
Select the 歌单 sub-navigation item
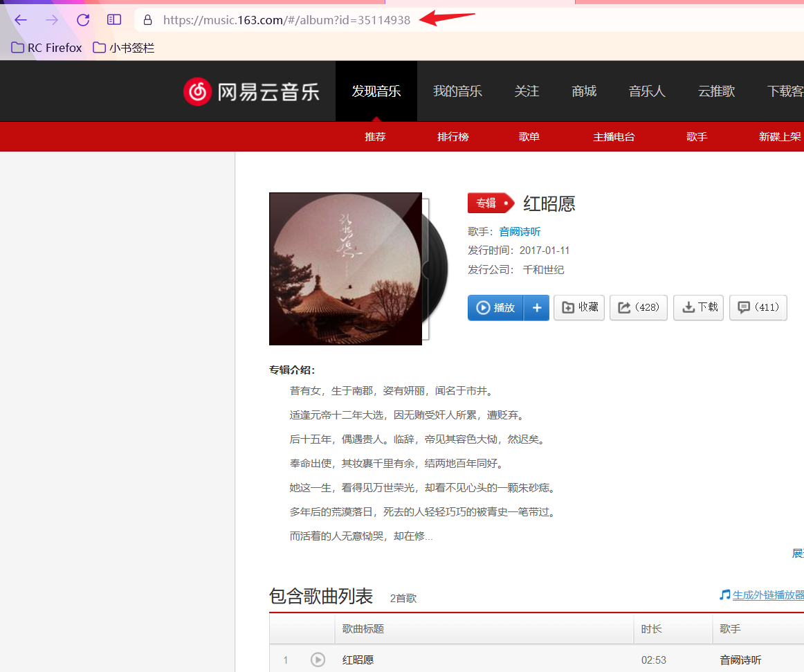coord(529,136)
